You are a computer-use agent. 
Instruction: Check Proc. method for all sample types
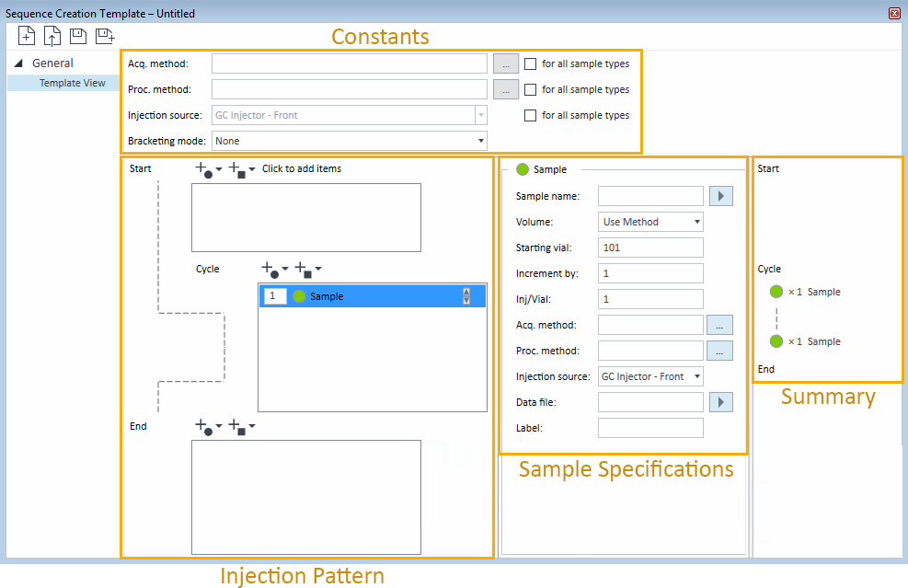click(x=530, y=90)
